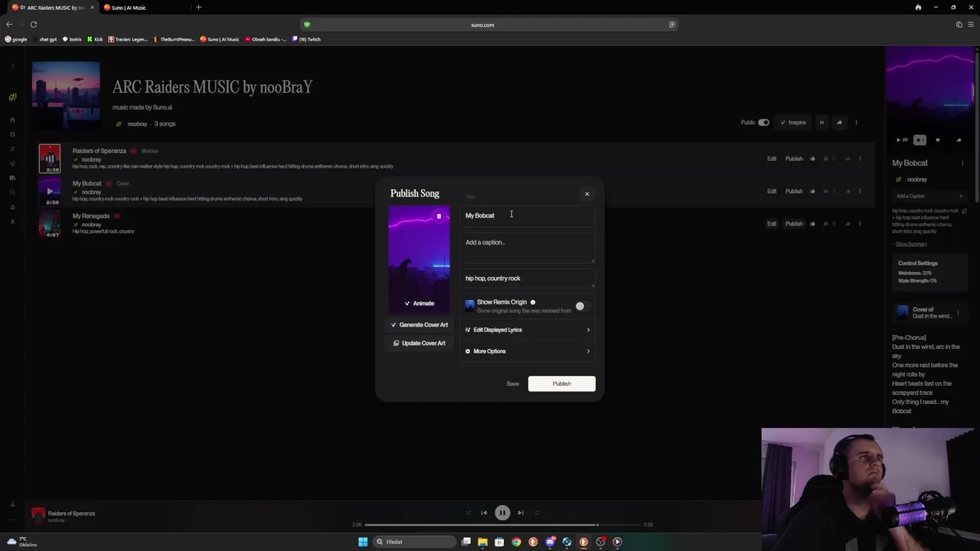The height and width of the screenshot is (551, 980).
Task: Skip to next track
Action: (521, 513)
